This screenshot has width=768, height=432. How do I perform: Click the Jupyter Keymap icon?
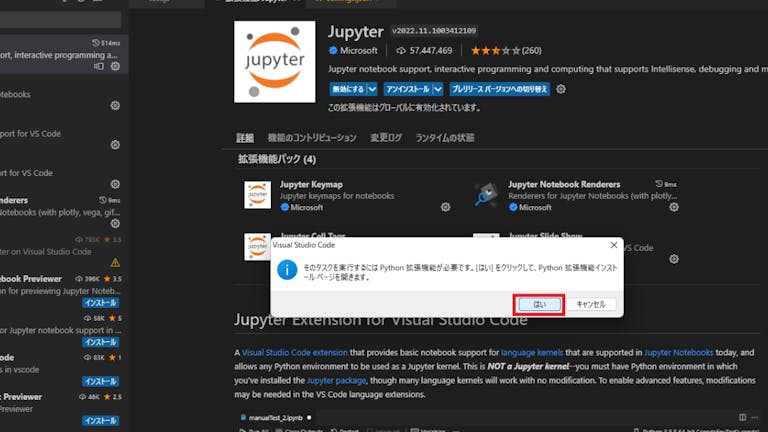[258, 195]
